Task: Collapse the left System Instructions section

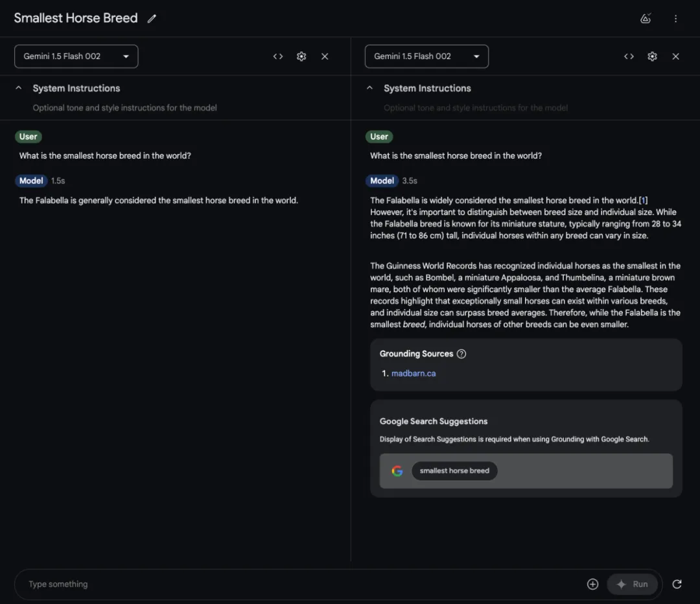Action: (18, 88)
